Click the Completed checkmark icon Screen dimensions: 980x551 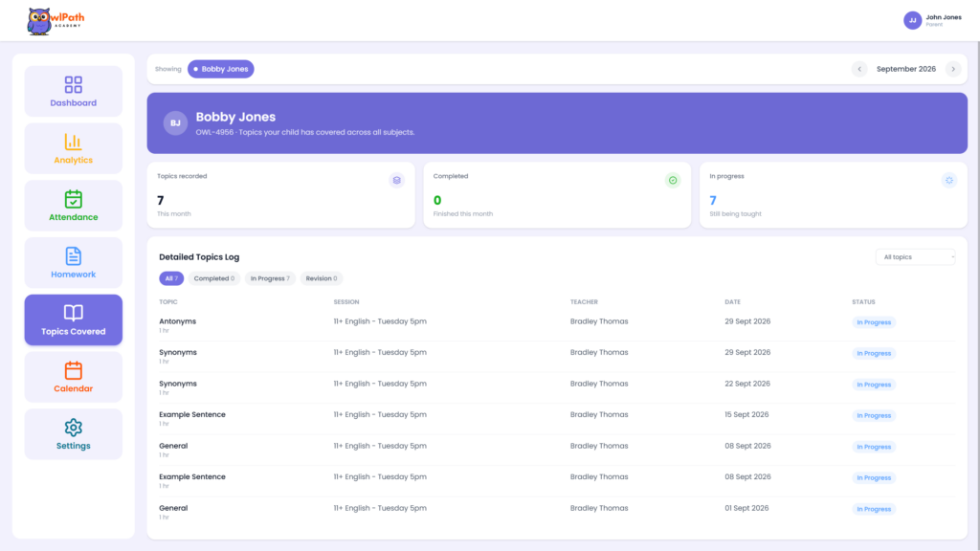pyautogui.click(x=673, y=180)
